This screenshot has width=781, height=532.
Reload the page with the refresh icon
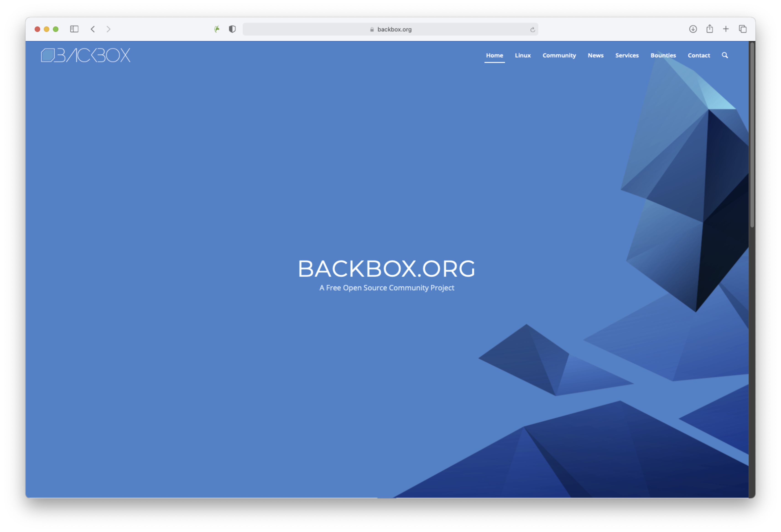coord(532,30)
